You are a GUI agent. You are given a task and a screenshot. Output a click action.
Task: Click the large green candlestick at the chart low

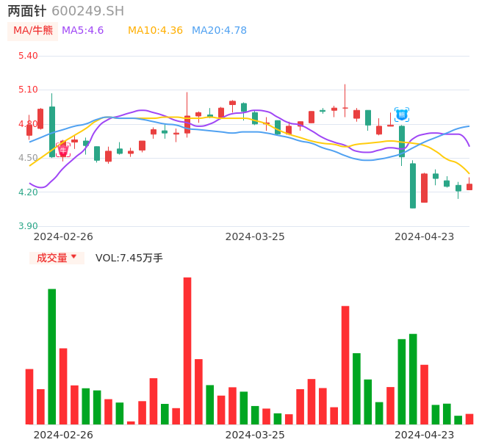click(413, 186)
